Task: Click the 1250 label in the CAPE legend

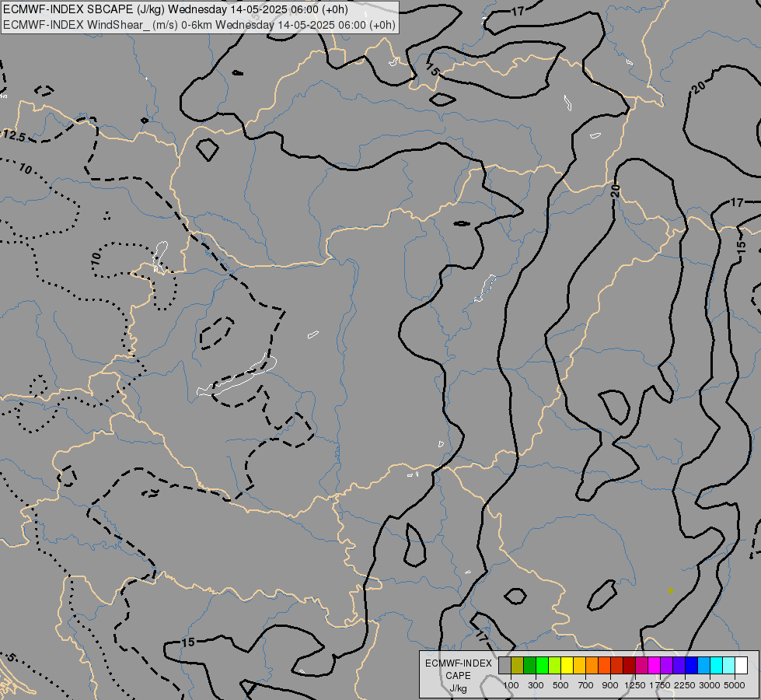Action: (635, 685)
